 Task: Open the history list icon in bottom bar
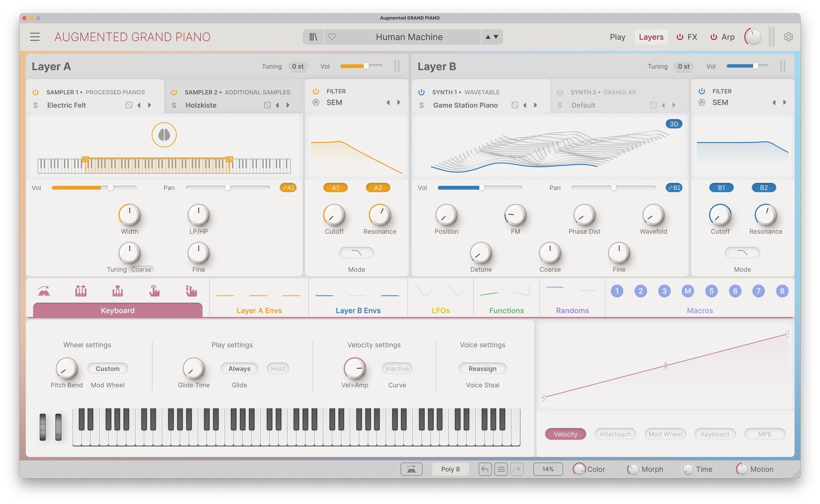click(501, 469)
